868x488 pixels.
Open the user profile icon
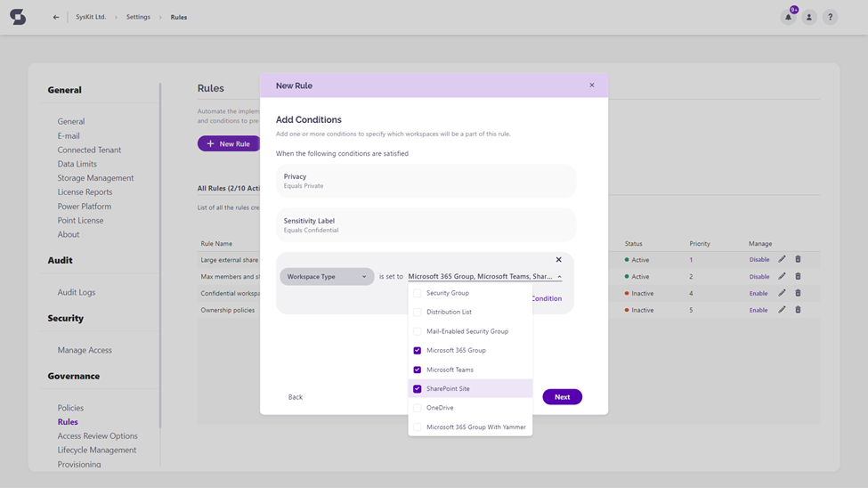tap(808, 17)
